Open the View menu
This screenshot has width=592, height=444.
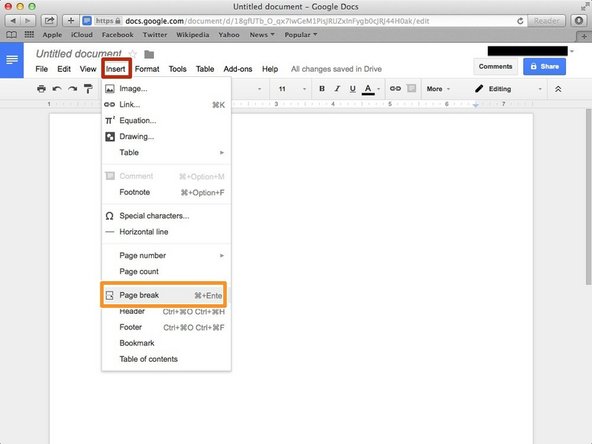88,69
